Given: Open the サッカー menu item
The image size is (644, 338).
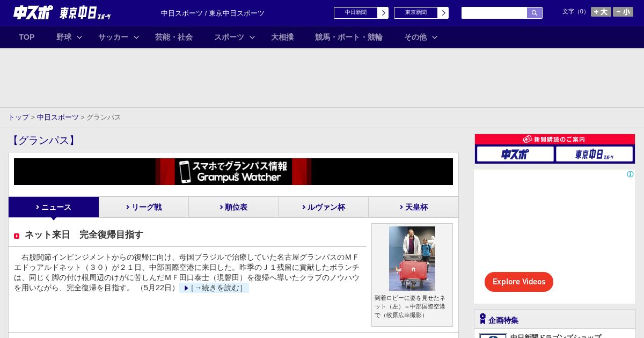Looking at the screenshot, I should coord(113,37).
